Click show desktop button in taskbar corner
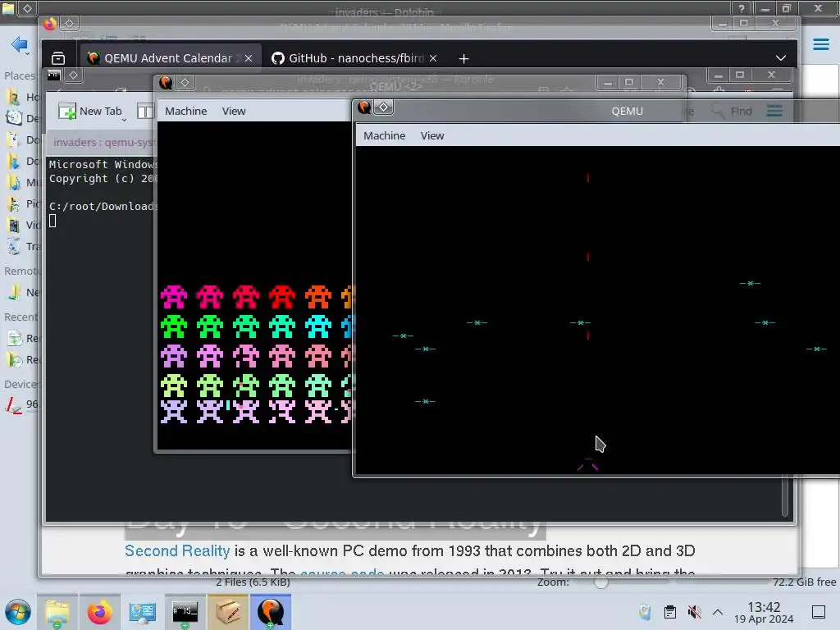The image size is (840, 630). click(819, 612)
